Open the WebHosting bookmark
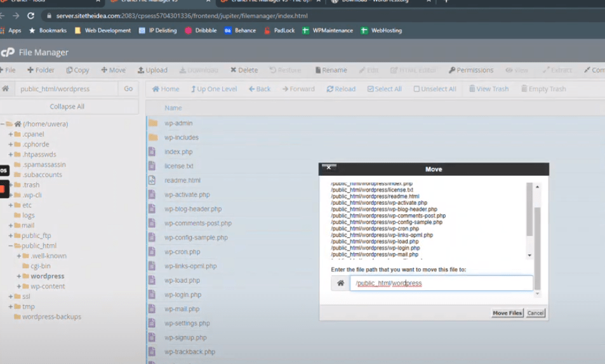 (381, 30)
